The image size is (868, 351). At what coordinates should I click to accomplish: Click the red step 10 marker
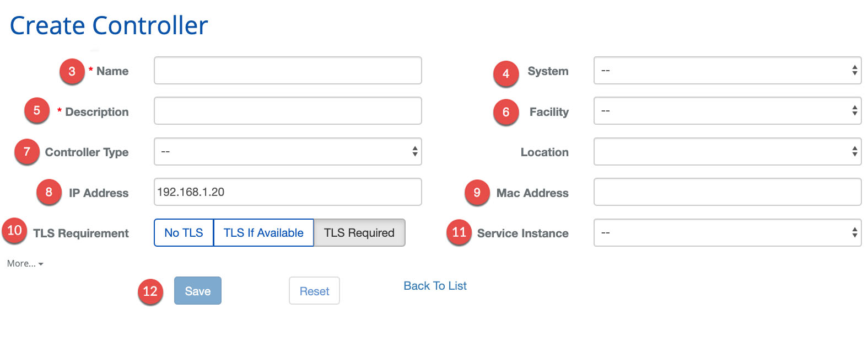(15, 230)
